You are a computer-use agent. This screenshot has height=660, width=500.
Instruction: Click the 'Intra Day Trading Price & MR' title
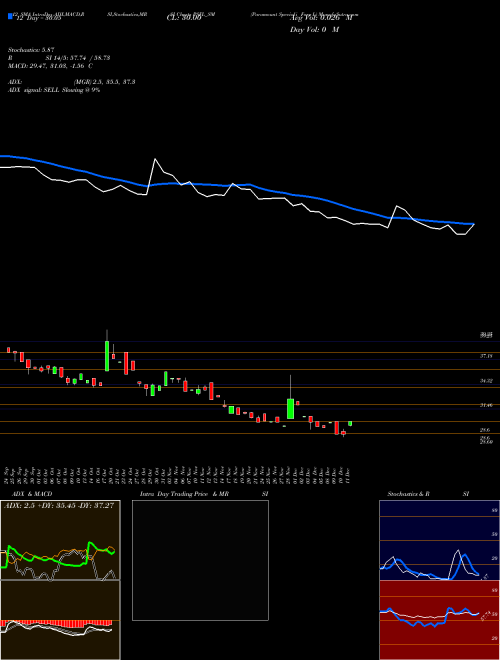(x=185, y=494)
